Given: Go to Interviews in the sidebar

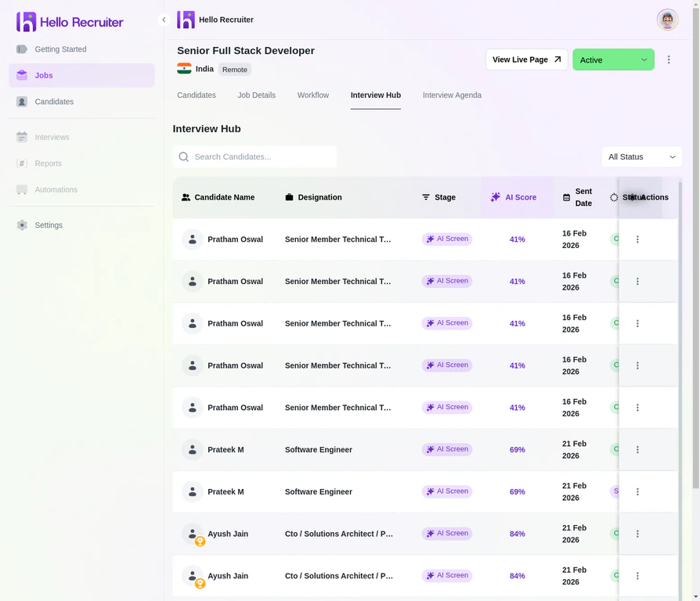Looking at the screenshot, I should click(x=81, y=137).
